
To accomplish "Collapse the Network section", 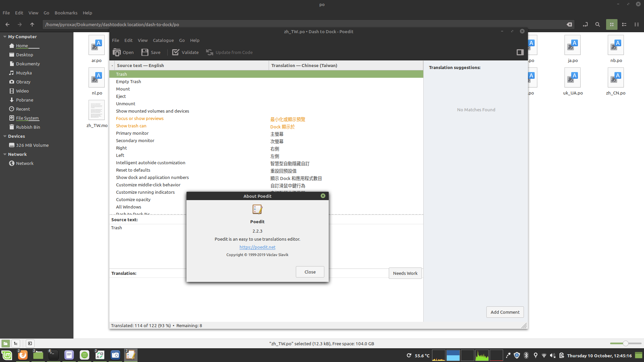I will click(x=5, y=154).
